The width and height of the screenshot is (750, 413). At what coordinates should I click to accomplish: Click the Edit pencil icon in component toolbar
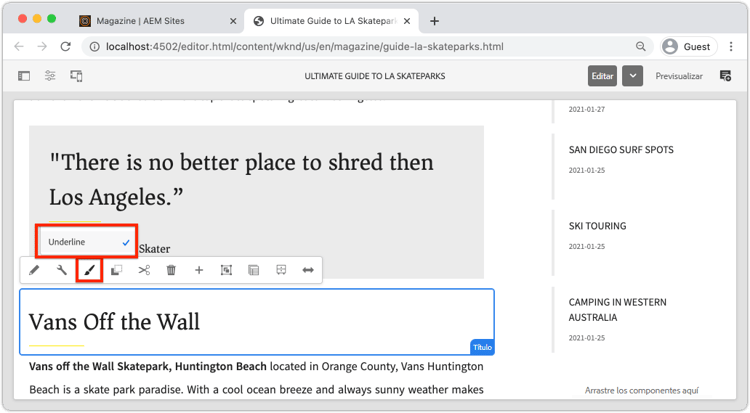(x=34, y=270)
